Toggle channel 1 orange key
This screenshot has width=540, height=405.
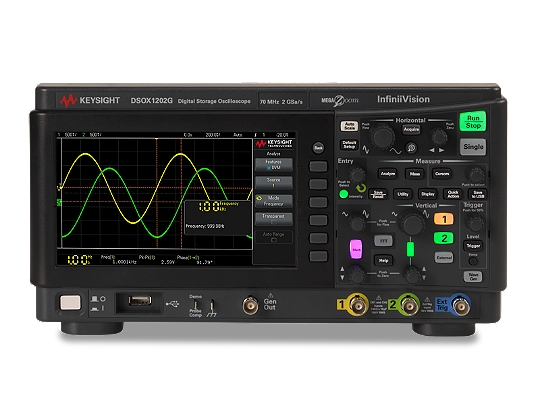click(444, 219)
